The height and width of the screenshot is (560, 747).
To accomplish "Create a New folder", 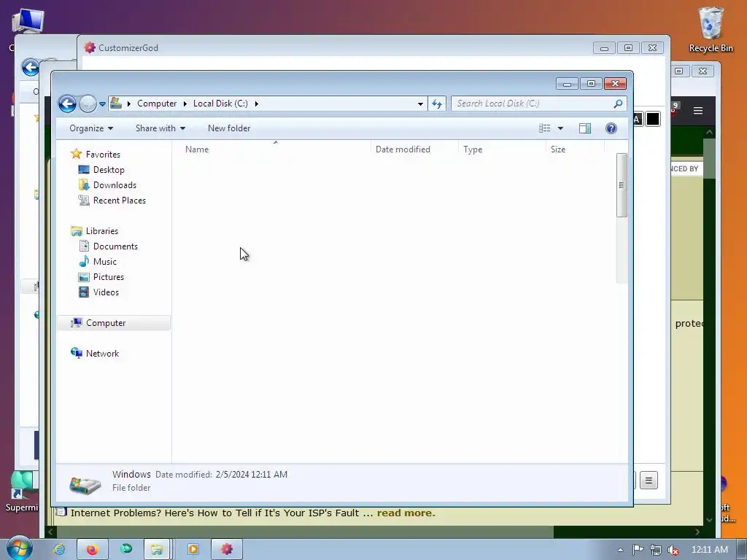I will tap(228, 128).
